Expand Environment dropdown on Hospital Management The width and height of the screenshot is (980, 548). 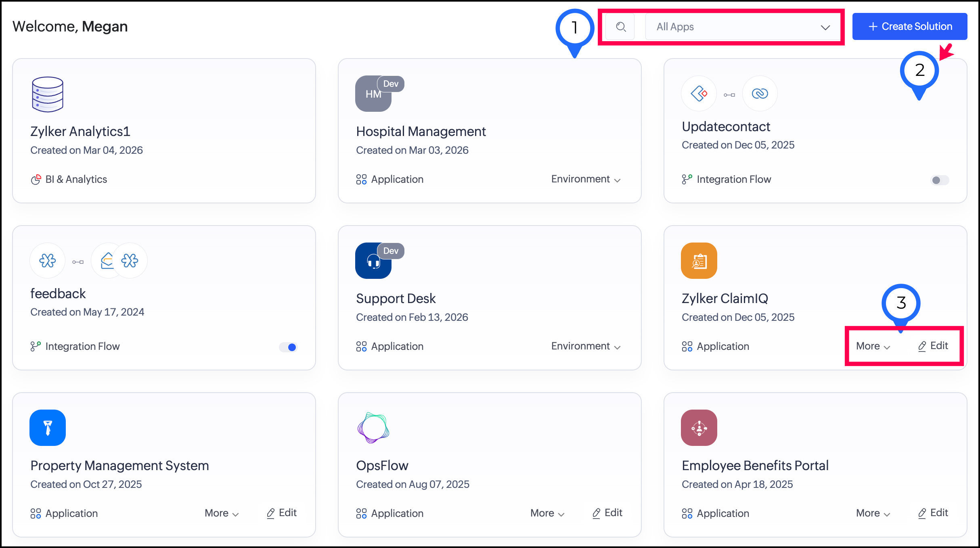(x=586, y=179)
